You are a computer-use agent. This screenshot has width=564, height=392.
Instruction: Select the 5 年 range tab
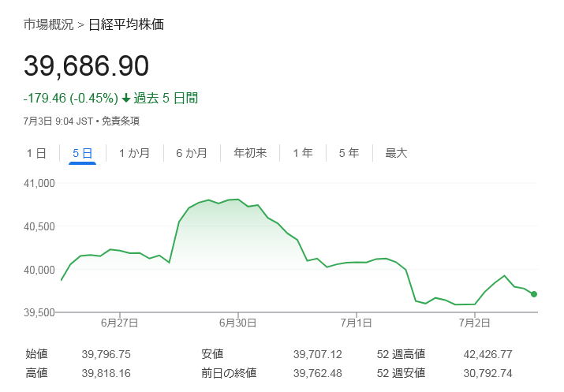(349, 153)
